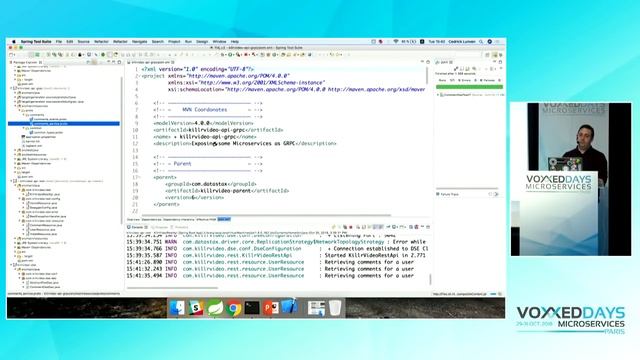The image size is (640, 360).
Task: Open the Project menu
Action: pos(174,42)
